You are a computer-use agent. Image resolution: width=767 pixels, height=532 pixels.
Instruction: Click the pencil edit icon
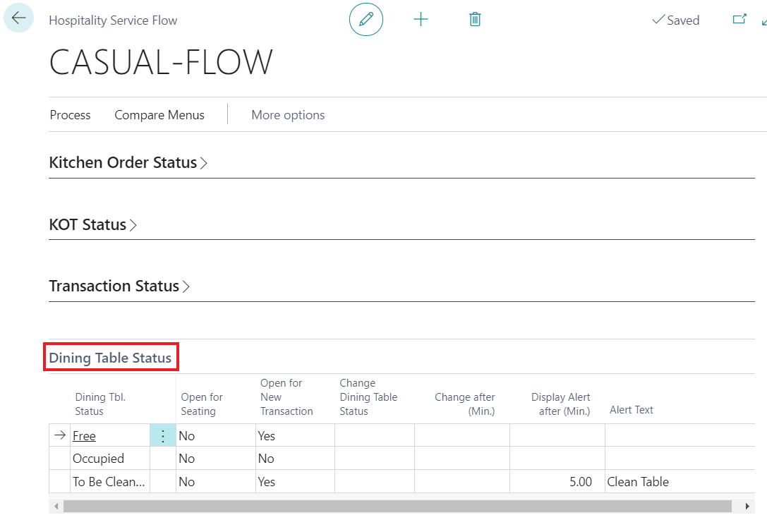tap(366, 20)
